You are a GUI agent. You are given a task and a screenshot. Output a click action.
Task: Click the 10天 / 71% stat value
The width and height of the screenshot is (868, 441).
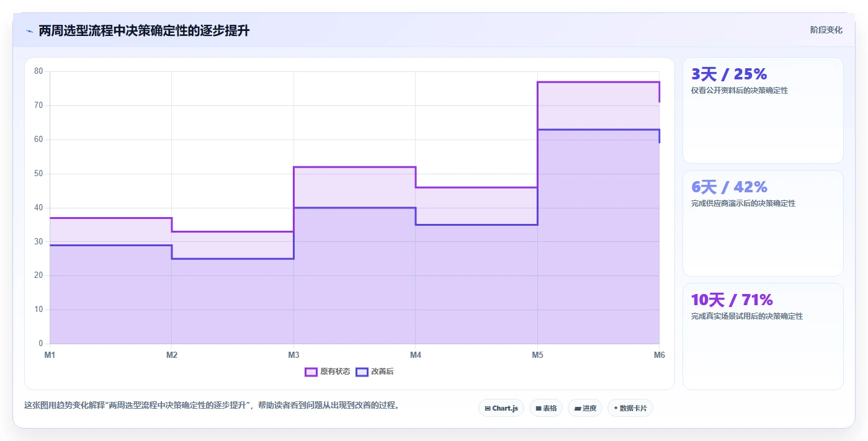[732, 300]
